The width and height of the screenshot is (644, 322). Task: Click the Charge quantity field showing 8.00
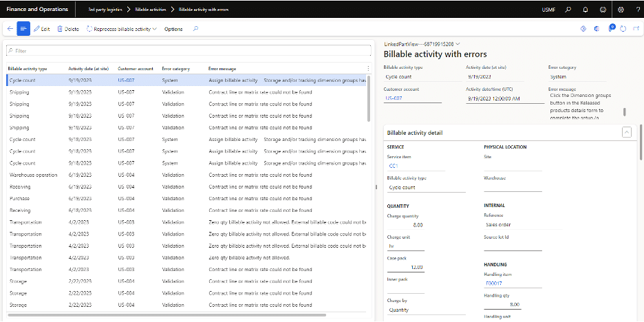tap(406, 225)
